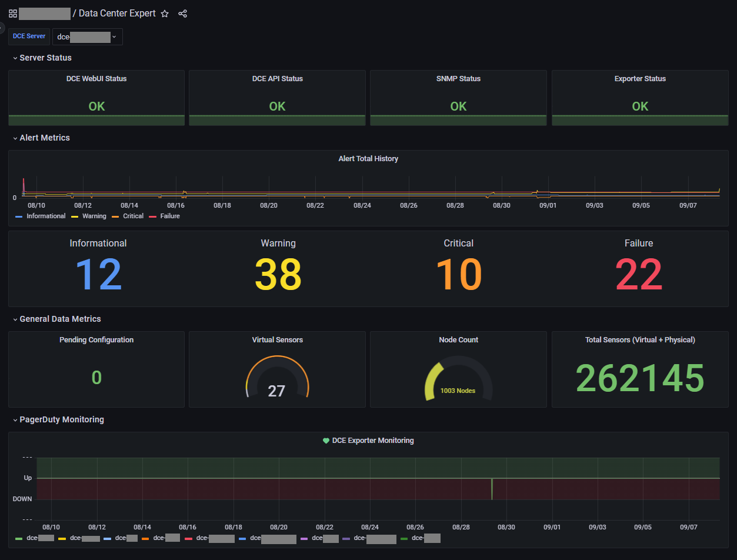
Task: Click the Virtual Sensors gauge showing 27
Action: [x=276, y=379]
